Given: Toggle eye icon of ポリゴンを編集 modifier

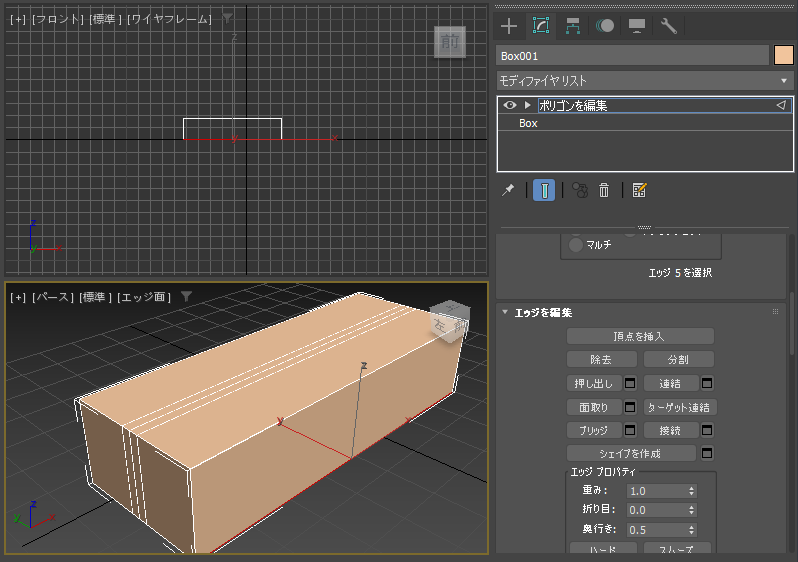Looking at the screenshot, I should tap(509, 105).
